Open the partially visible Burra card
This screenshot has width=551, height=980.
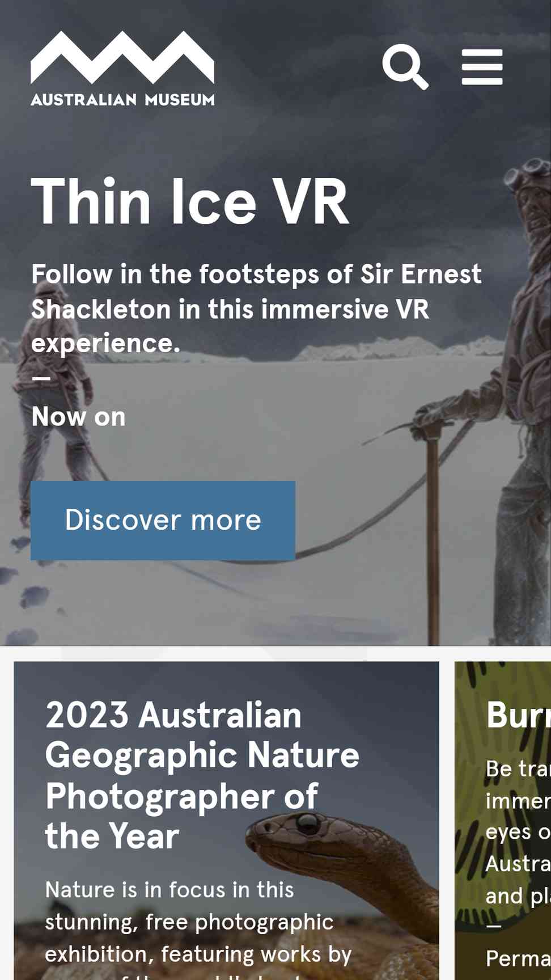click(503, 820)
